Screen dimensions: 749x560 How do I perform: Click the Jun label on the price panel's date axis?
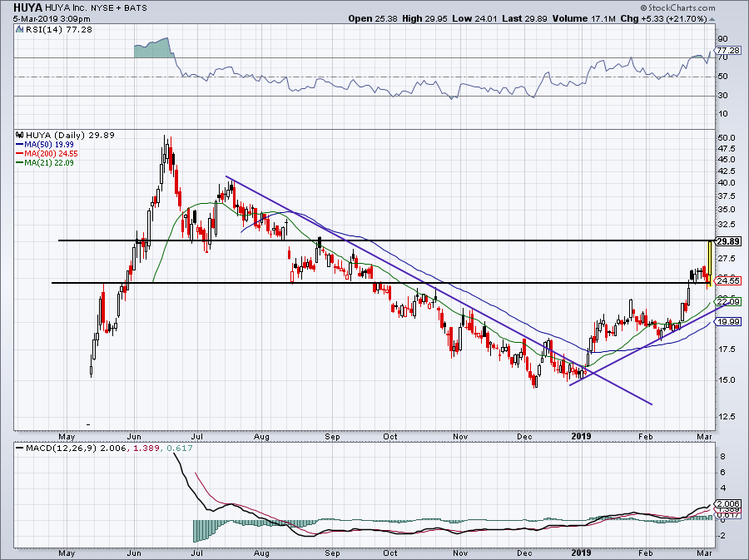[x=134, y=437]
